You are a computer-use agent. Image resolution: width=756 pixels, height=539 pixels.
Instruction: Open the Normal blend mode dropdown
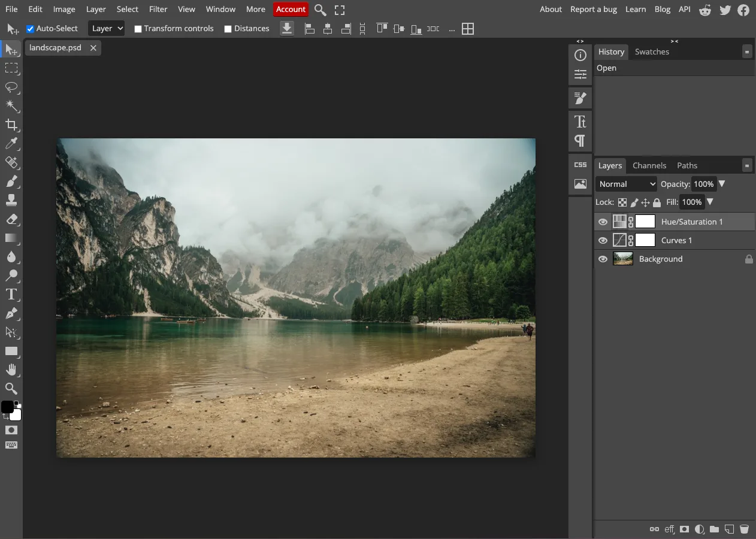click(x=627, y=184)
